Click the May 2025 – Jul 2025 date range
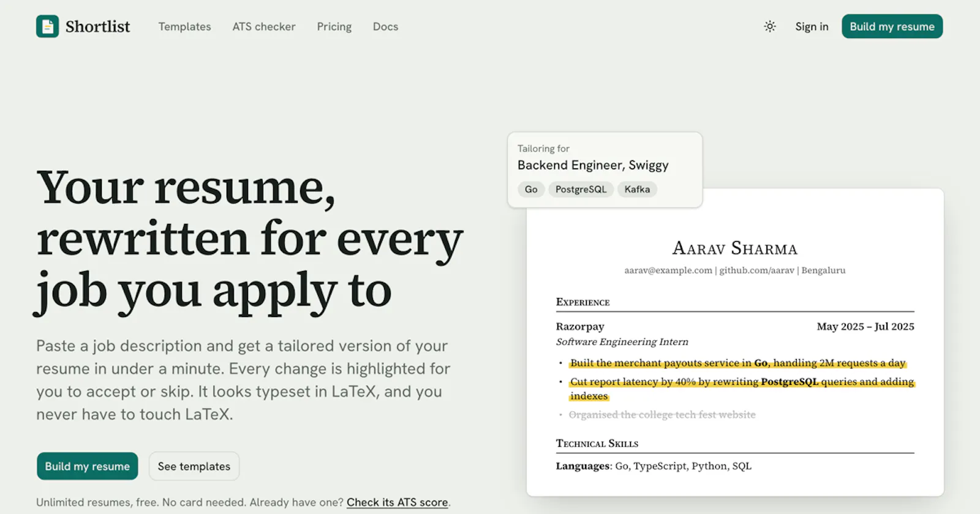 (865, 327)
